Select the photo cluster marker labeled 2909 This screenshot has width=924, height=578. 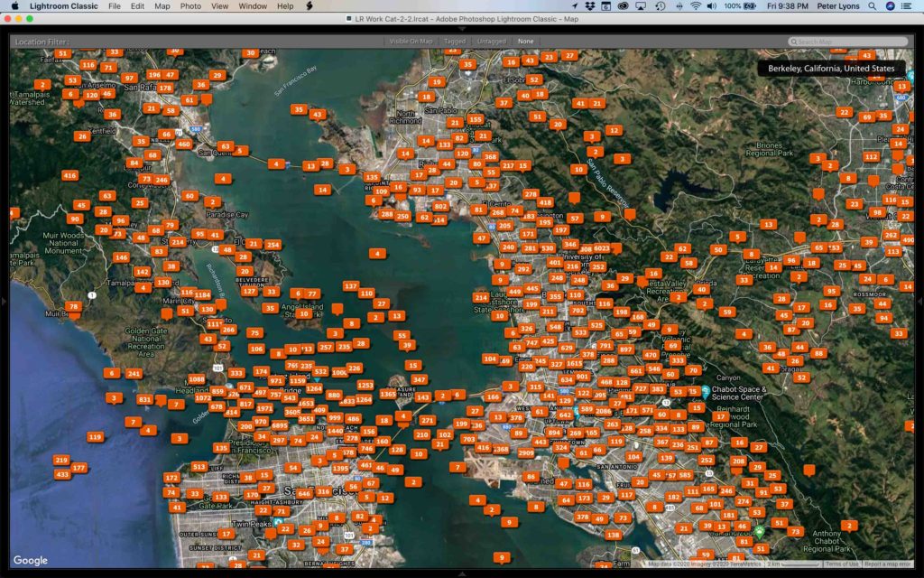(x=526, y=453)
